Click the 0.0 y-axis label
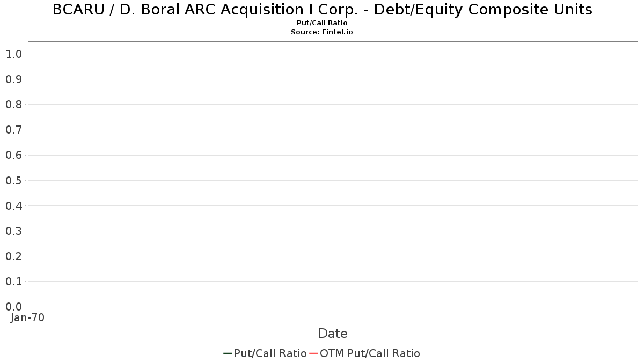This screenshot has height=362, width=644. [13, 307]
